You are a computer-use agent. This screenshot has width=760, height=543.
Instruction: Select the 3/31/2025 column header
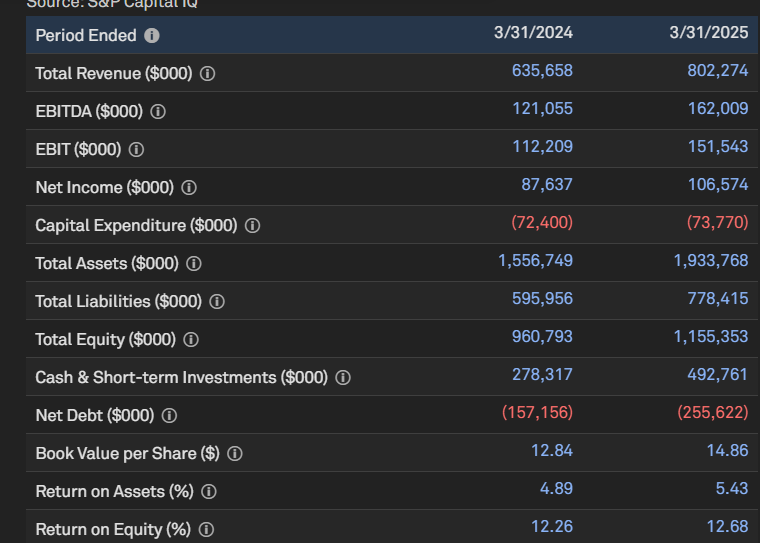(x=709, y=32)
